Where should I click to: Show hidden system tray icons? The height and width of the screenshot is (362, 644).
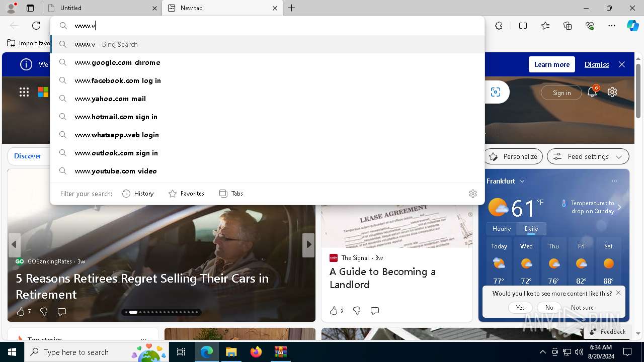[542, 352]
